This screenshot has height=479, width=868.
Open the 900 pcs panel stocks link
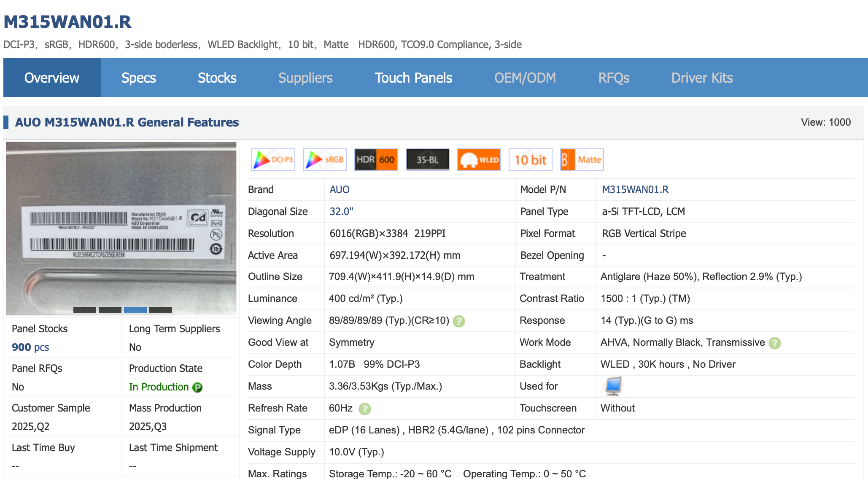coord(30,347)
